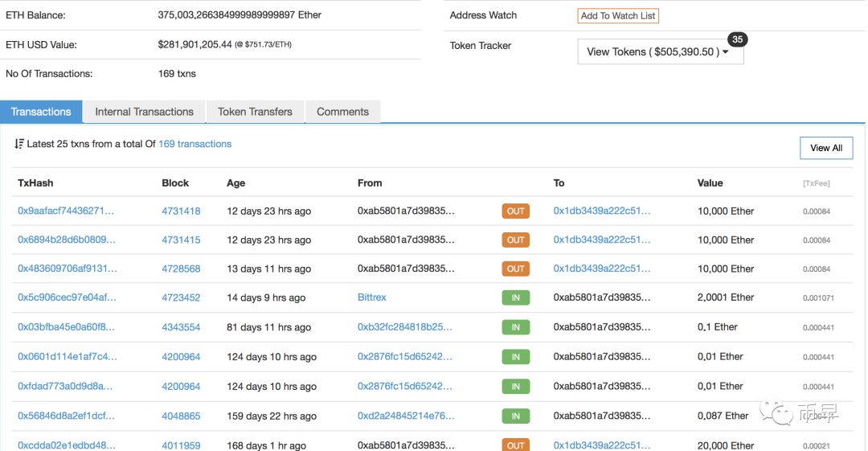Click the TxFee column header
The image size is (868, 451).
pyautogui.click(x=816, y=184)
